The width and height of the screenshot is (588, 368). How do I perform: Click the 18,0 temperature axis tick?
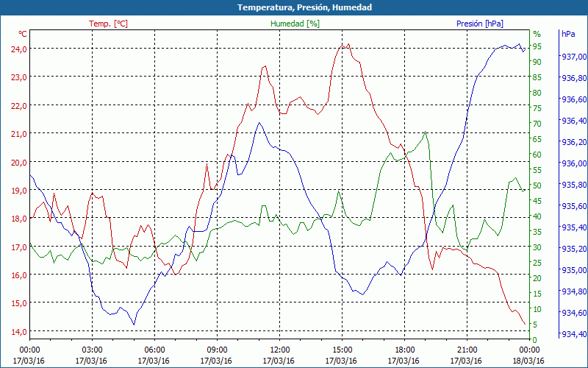(20, 219)
